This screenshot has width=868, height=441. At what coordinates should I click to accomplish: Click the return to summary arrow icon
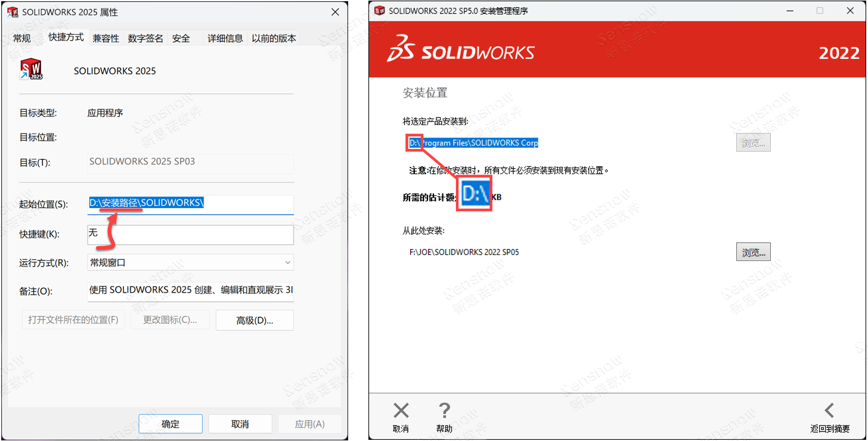point(829,411)
